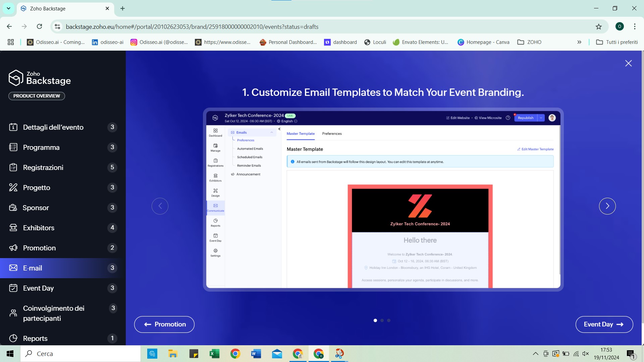
Task: Select the second carousel dot
Action: [382, 320]
